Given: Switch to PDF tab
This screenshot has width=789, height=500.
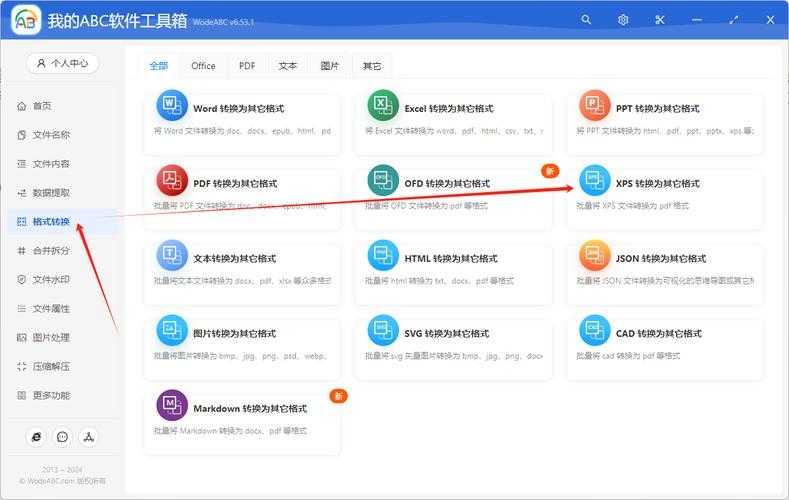Looking at the screenshot, I should [x=247, y=66].
